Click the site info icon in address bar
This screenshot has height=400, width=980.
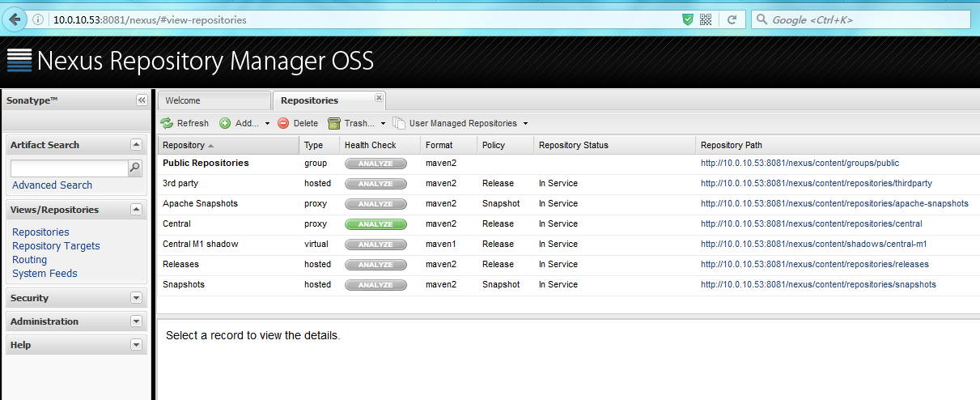click(x=38, y=19)
